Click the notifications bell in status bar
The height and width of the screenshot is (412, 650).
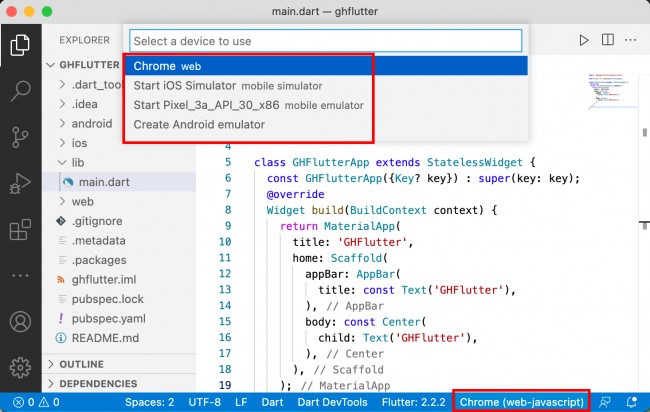click(632, 402)
